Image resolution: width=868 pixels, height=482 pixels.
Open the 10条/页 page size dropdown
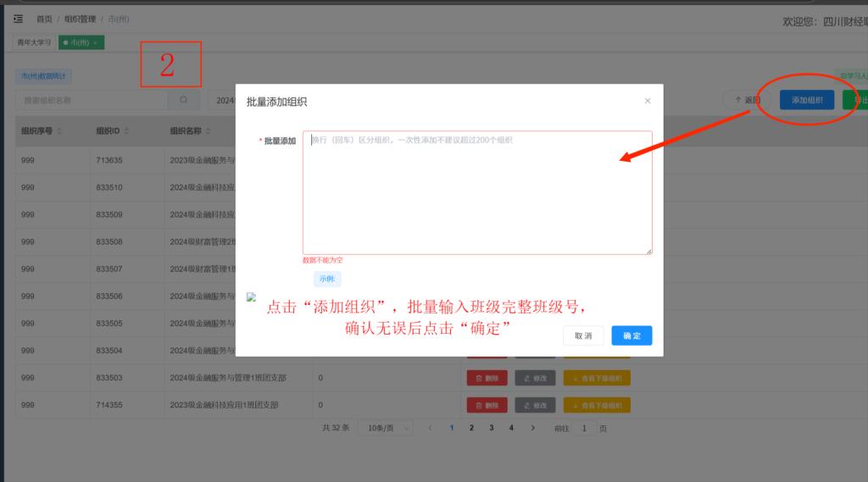tap(386, 429)
